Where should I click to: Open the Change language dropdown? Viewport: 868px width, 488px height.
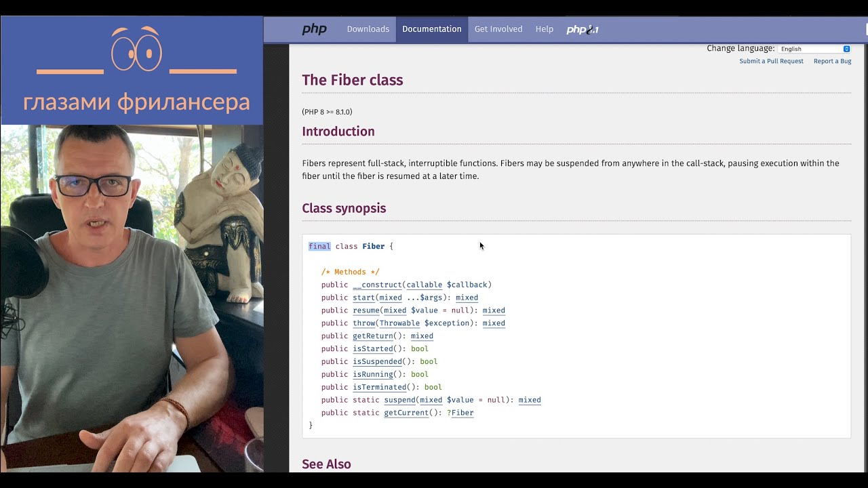pos(814,49)
